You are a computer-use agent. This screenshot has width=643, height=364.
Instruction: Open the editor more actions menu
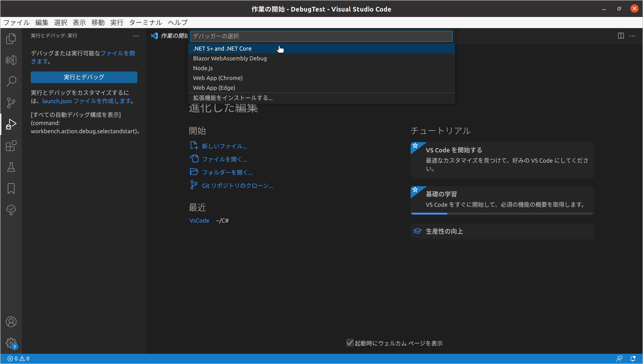(x=633, y=36)
